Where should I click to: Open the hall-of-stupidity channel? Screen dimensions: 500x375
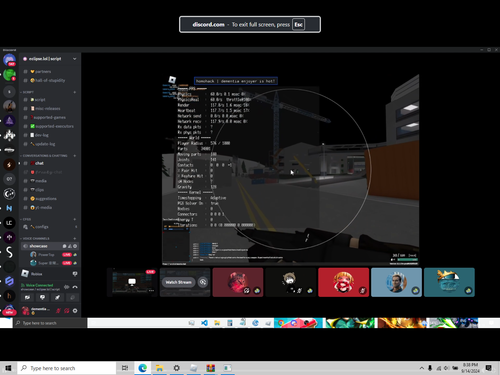[x=50, y=80]
